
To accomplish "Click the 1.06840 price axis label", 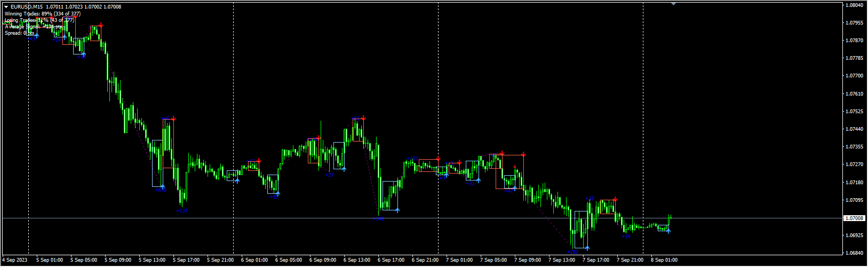I will click(855, 253).
